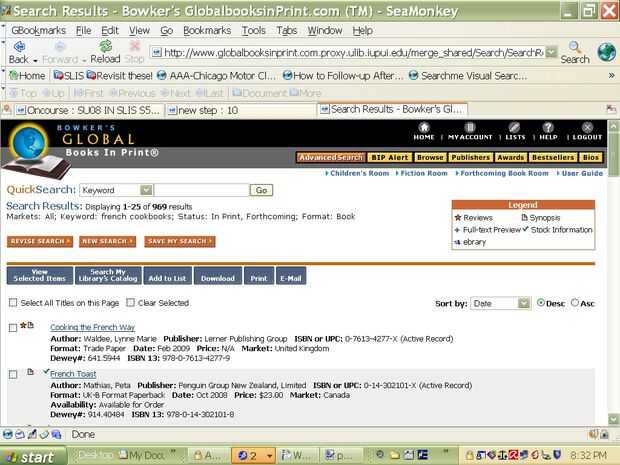Switch to the new step : 10 tab

241,110
